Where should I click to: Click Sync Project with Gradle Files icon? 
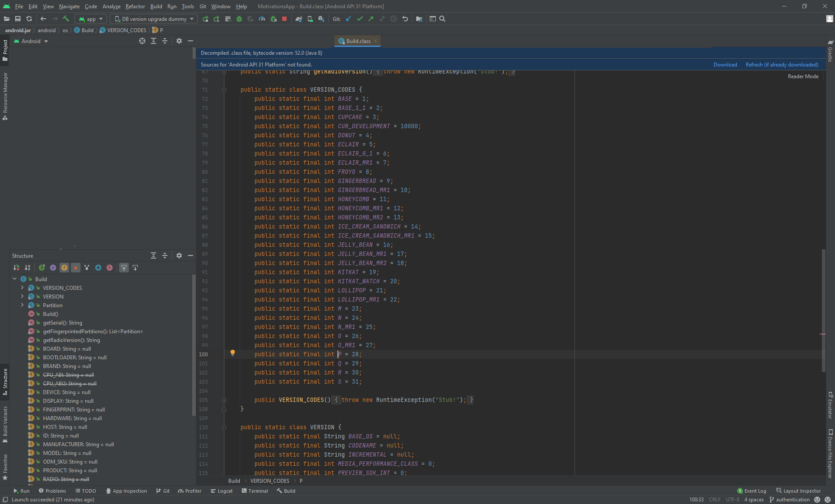click(299, 19)
